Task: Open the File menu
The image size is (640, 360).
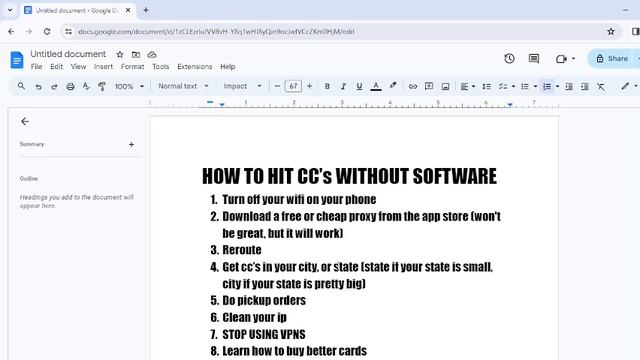Action: click(36, 67)
